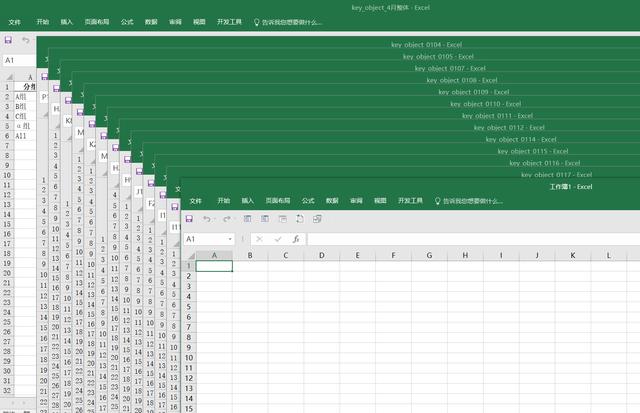Screen dimensions: 640x413
Task: Click the Redo arrow in the 工作簿1 toolbar
Action: (226, 218)
